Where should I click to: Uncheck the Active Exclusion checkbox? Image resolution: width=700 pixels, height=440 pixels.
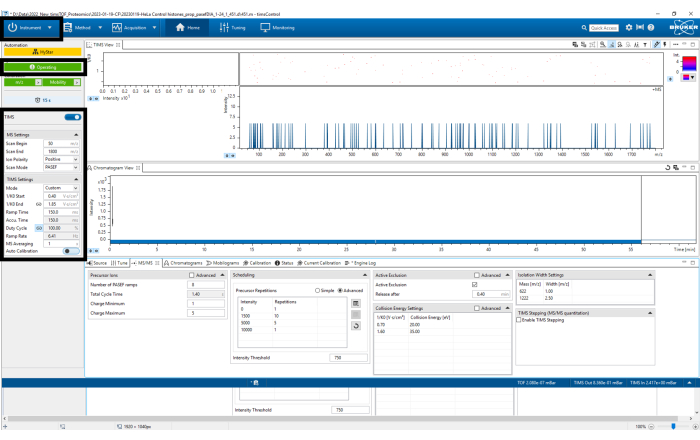coord(475,285)
